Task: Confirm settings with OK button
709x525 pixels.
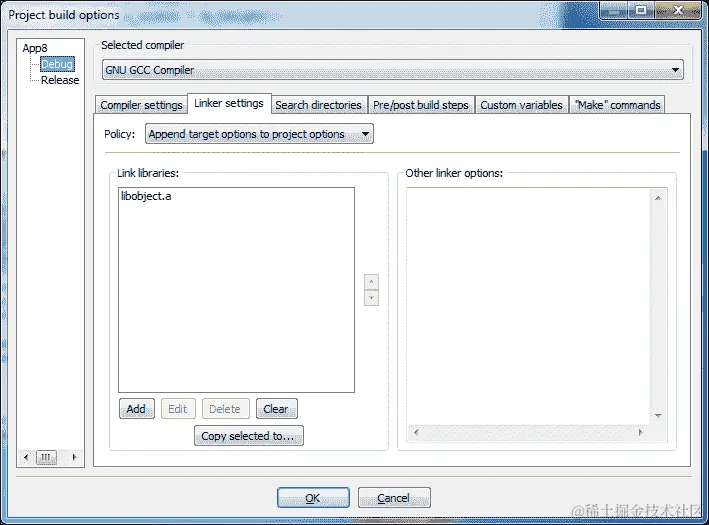Action: click(313, 498)
